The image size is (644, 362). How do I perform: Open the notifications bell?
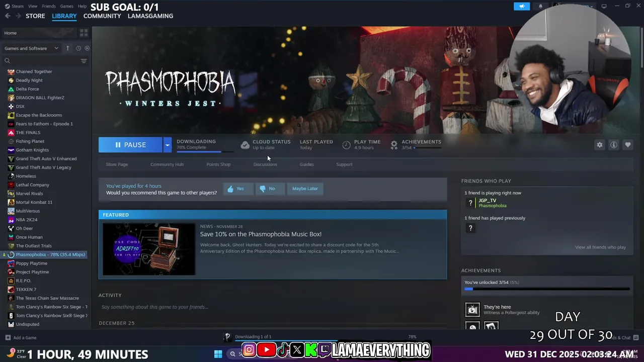(540, 6)
